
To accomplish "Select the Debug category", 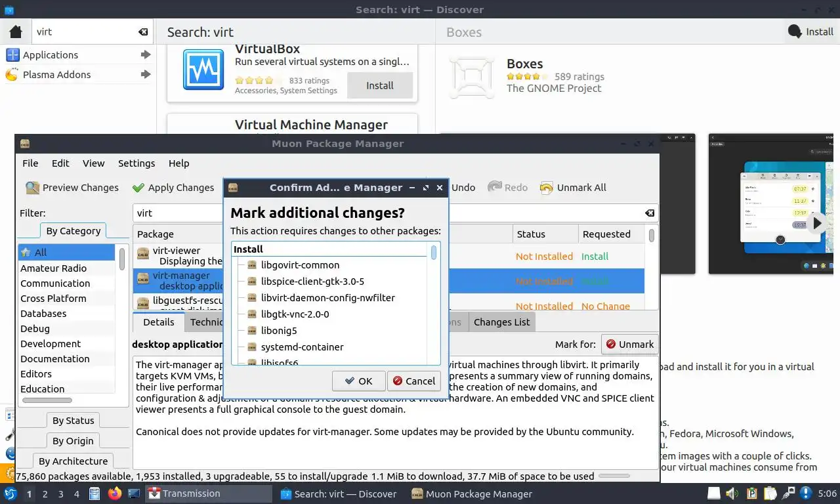I will click(x=67, y=329).
